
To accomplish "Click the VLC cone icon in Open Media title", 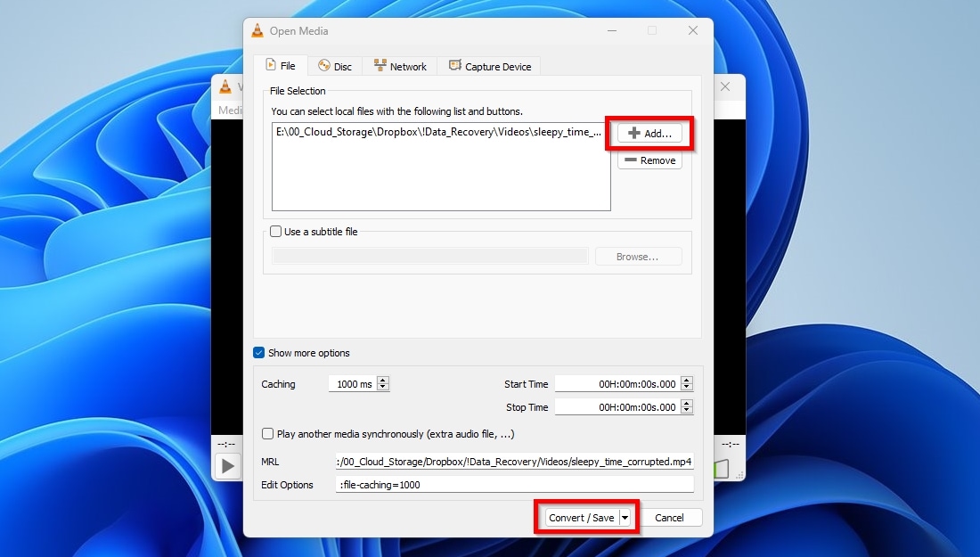I will tap(257, 30).
